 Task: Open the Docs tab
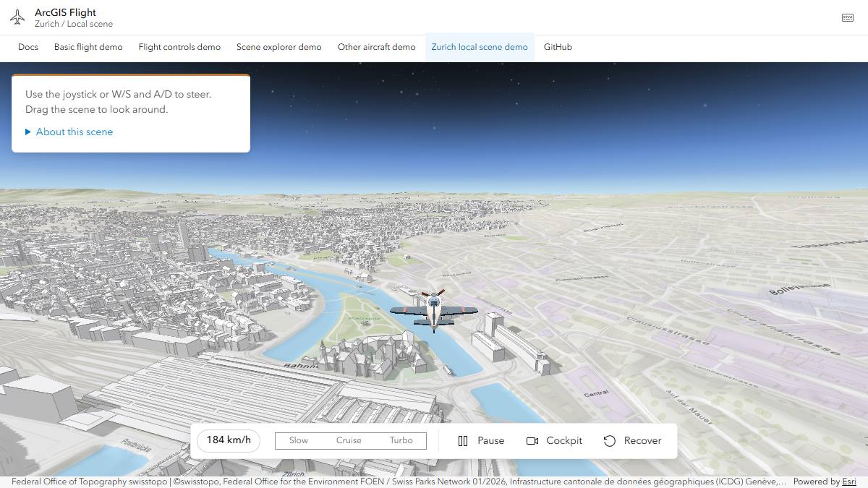(x=28, y=47)
